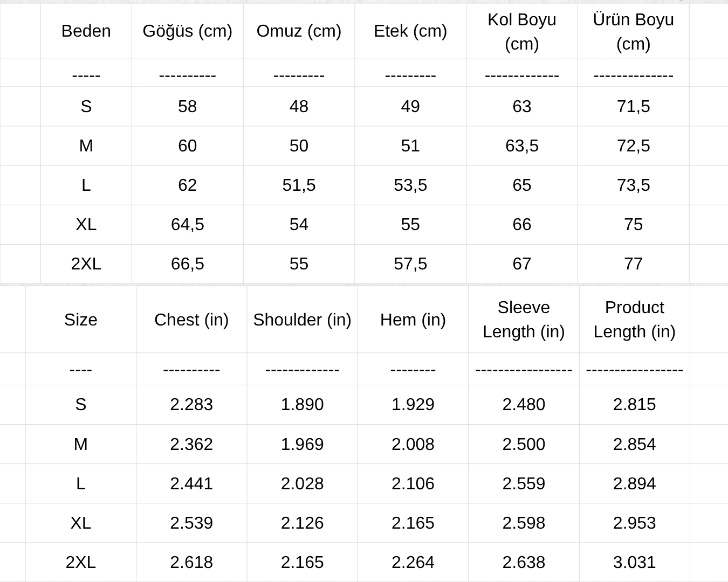Click the 57,5 Etek cell

[x=410, y=264]
